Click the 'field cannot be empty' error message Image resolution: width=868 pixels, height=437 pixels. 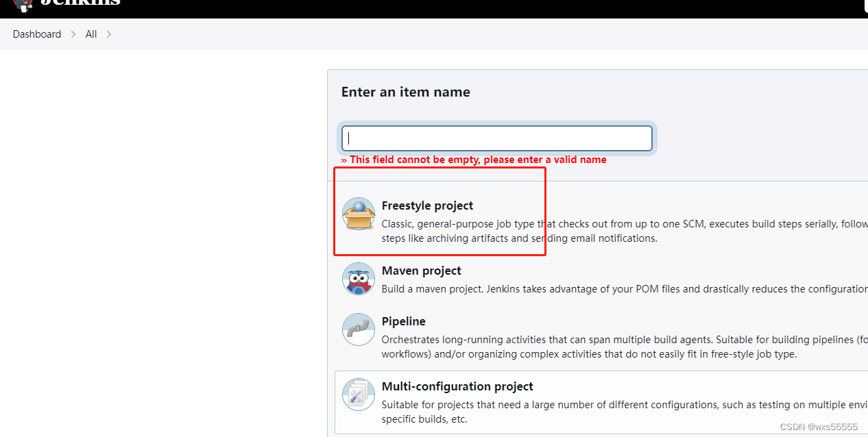(x=474, y=160)
